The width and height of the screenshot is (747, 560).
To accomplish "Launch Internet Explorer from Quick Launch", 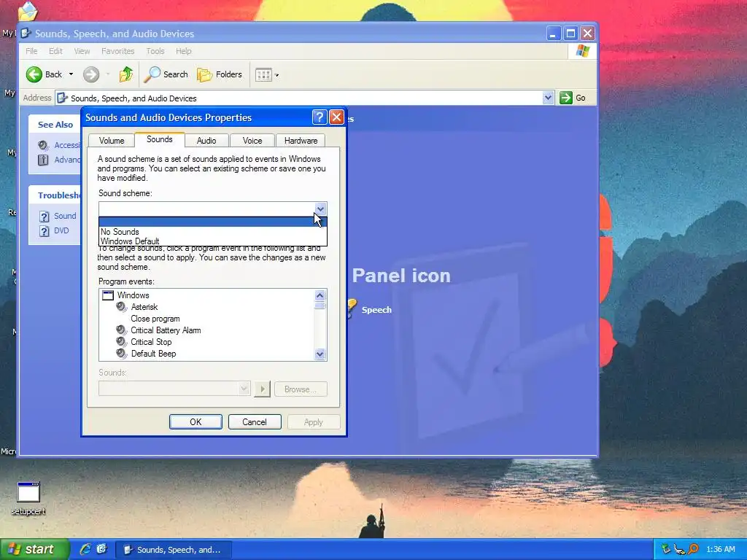I will tap(86, 550).
